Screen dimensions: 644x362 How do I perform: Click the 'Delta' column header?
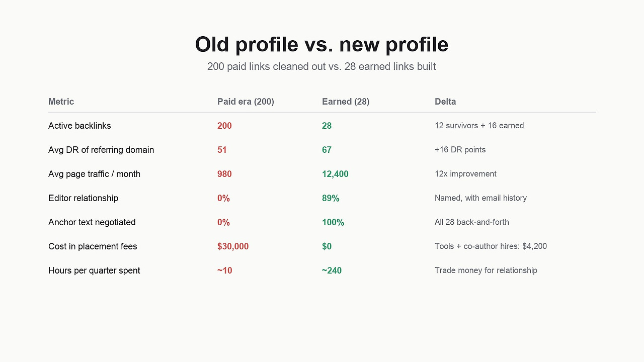click(x=445, y=102)
